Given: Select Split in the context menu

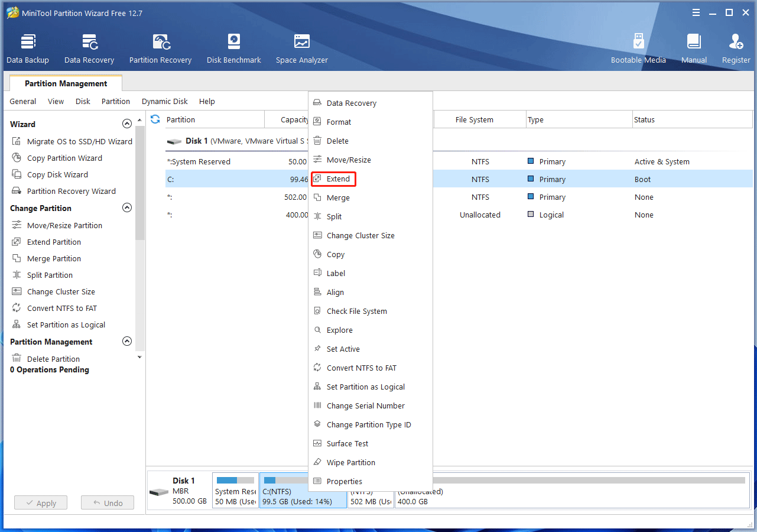Looking at the screenshot, I should click(371, 216).
